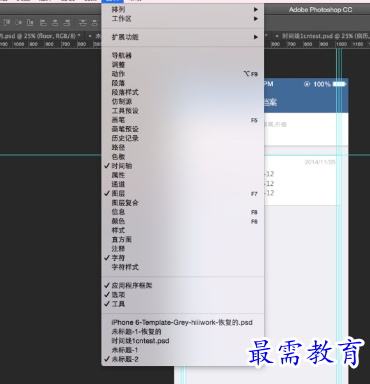Viewport: 370px width, 384px height.
Task: Open the 仿制源 panel
Action: point(183,101)
